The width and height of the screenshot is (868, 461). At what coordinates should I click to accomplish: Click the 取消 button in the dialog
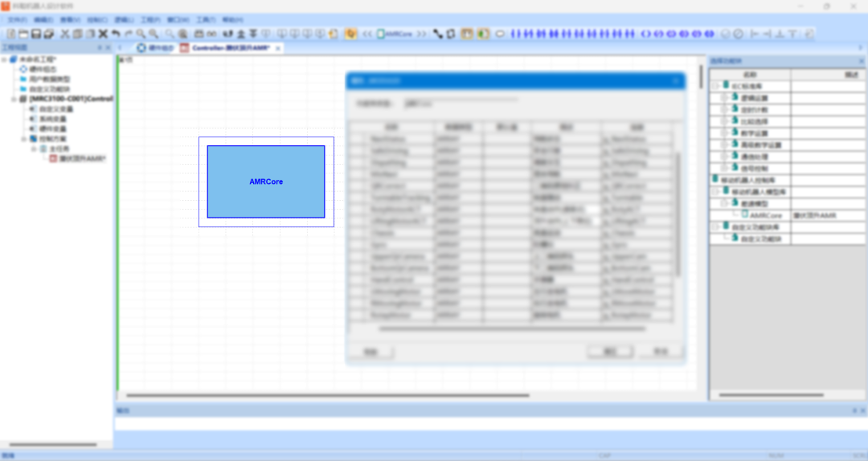[x=660, y=352]
